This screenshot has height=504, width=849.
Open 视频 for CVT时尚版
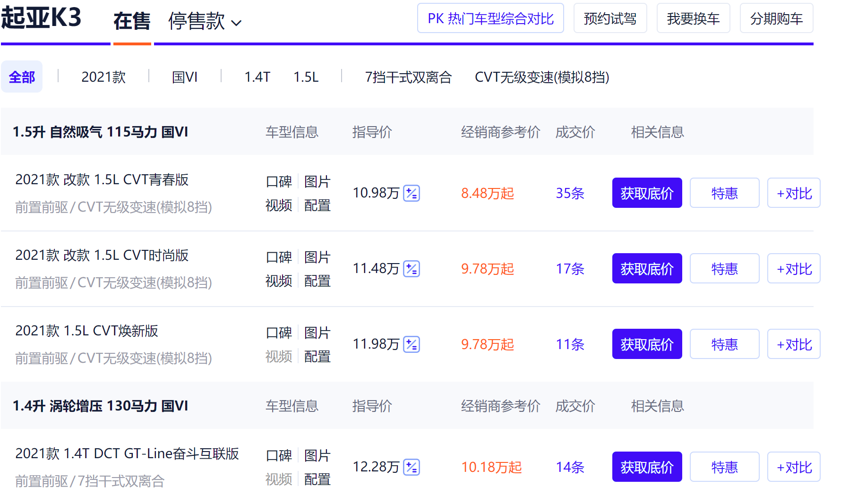pyautogui.click(x=279, y=281)
